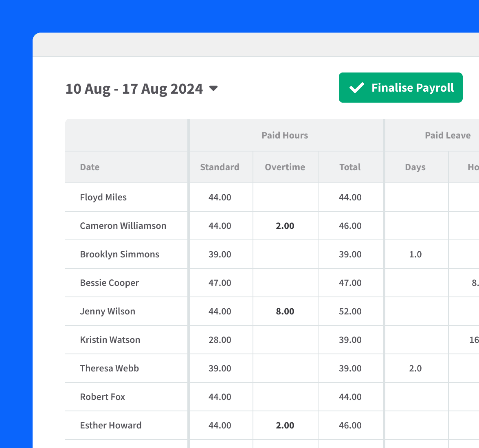Image resolution: width=479 pixels, height=448 pixels.
Task: Expand the 10 Aug - 17 Aug dropdown arrow
Action: click(213, 88)
